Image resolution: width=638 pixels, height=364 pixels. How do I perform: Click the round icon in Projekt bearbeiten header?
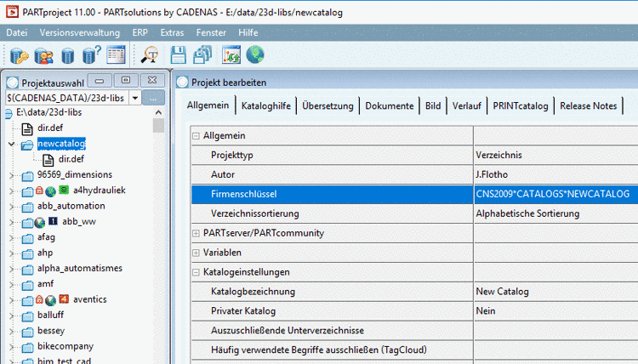tap(182, 82)
